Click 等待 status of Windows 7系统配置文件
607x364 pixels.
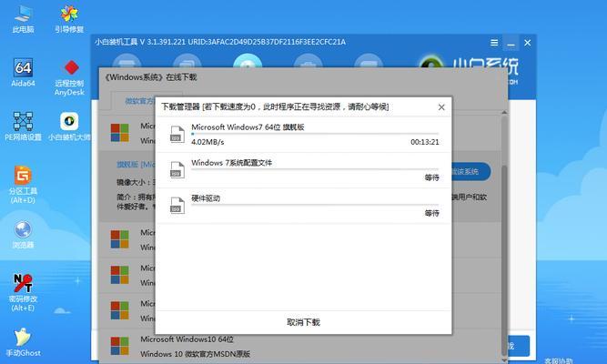point(431,177)
